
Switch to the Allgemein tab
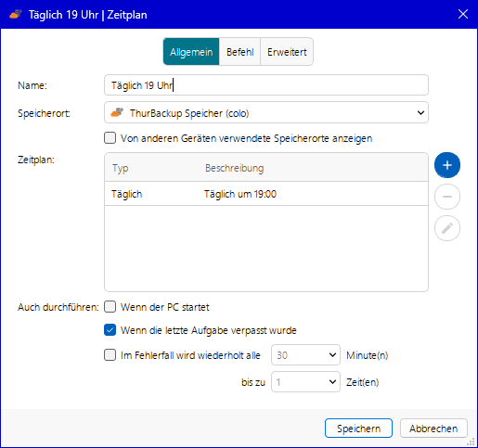click(191, 52)
